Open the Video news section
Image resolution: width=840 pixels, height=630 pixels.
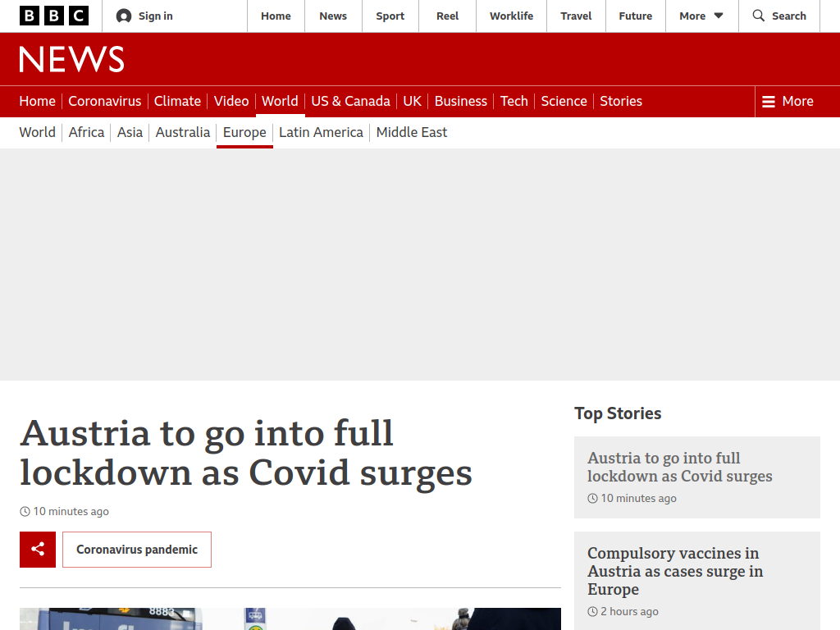pyautogui.click(x=231, y=101)
